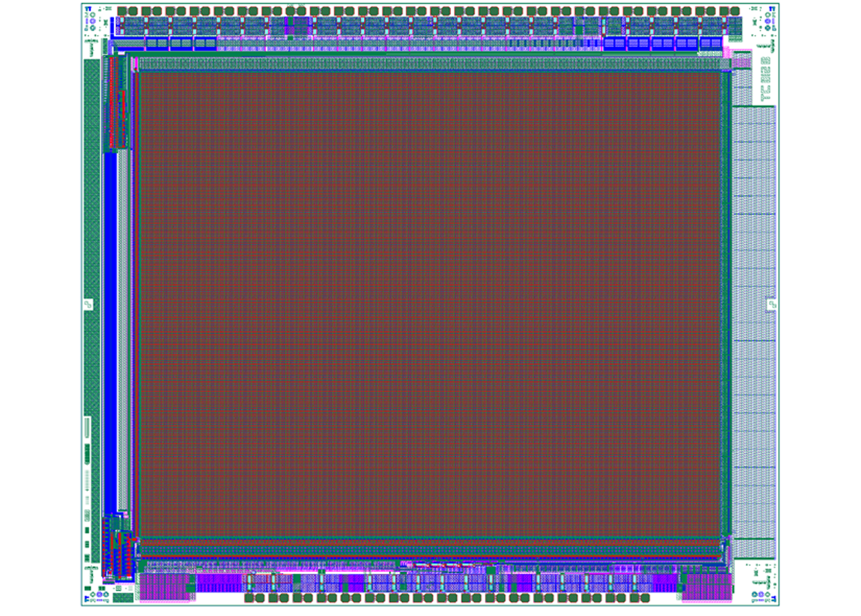This screenshot has height=616, width=861.
Task: Select the magenta block at bottom-right of the die
Action: [x=707, y=587]
